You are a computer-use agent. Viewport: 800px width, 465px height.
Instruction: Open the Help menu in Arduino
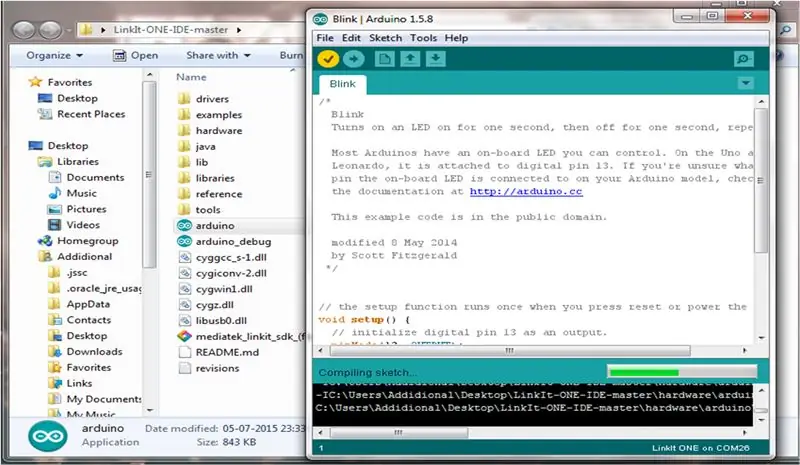pos(456,38)
